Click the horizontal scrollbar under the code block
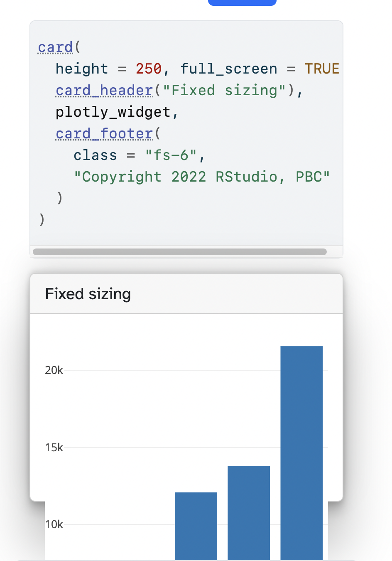The image size is (392, 561). pos(180,252)
